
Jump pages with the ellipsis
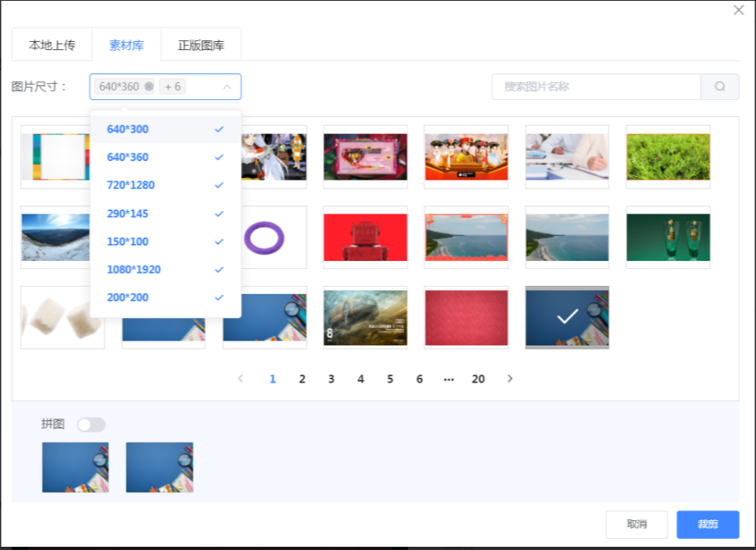448,379
